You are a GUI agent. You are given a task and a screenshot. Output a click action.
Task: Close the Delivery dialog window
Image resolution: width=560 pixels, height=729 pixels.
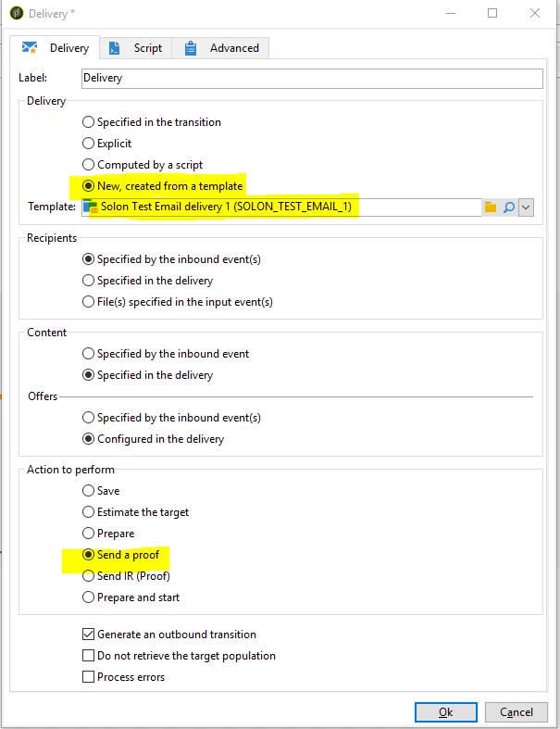pos(535,13)
